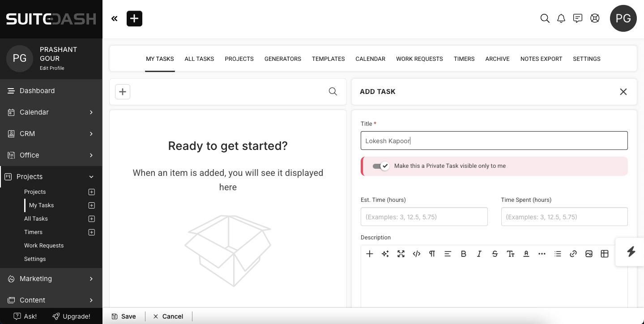Expand the CRM sidebar menu

91,134
